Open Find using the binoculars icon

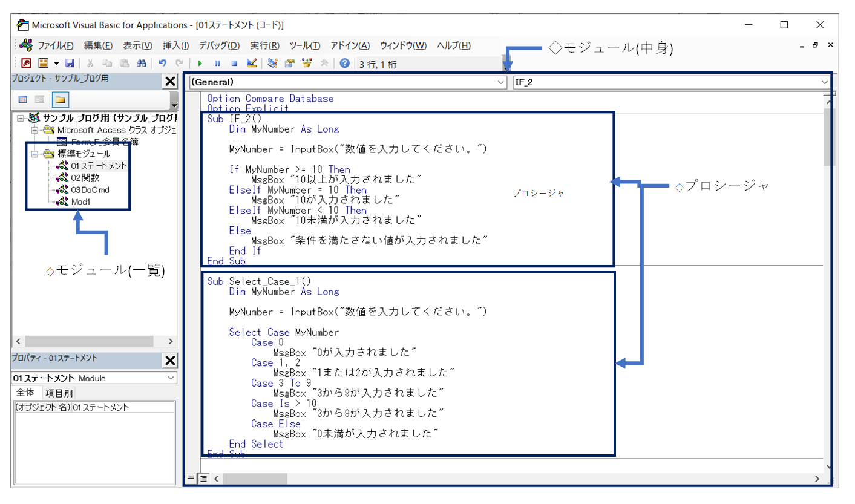pyautogui.click(x=141, y=63)
